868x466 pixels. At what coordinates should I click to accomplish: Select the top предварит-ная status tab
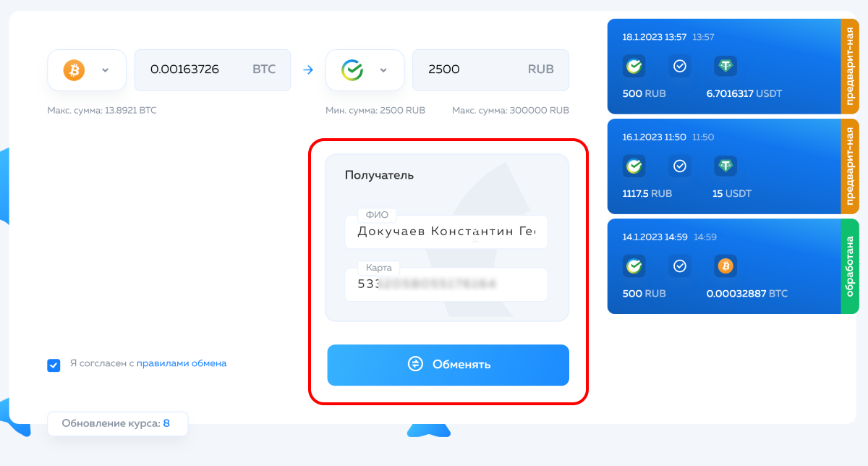pyautogui.click(x=850, y=67)
